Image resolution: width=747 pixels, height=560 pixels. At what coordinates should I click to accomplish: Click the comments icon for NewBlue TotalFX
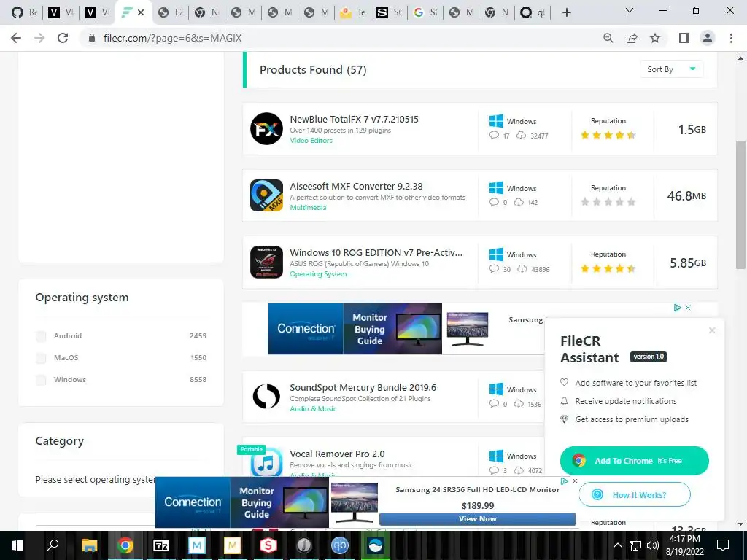pos(494,135)
